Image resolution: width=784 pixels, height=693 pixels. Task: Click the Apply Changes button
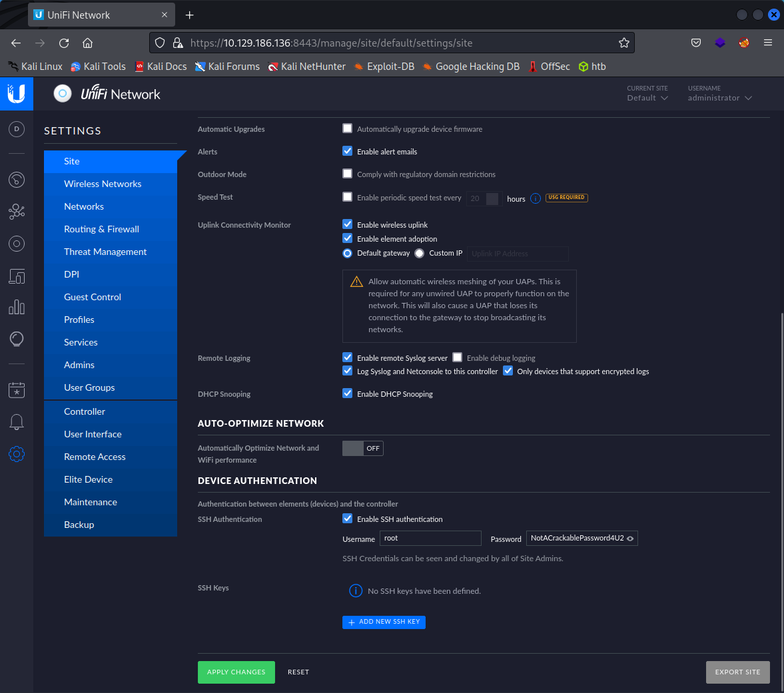236,672
